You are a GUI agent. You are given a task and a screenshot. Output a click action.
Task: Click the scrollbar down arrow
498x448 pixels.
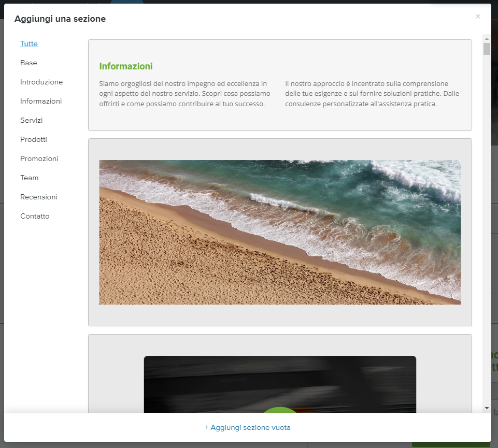(x=487, y=408)
